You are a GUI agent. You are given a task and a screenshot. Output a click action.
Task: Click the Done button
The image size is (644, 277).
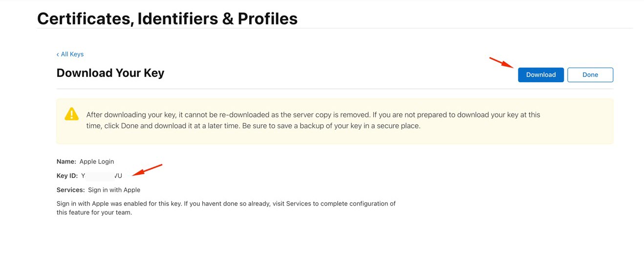pyautogui.click(x=590, y=75)
